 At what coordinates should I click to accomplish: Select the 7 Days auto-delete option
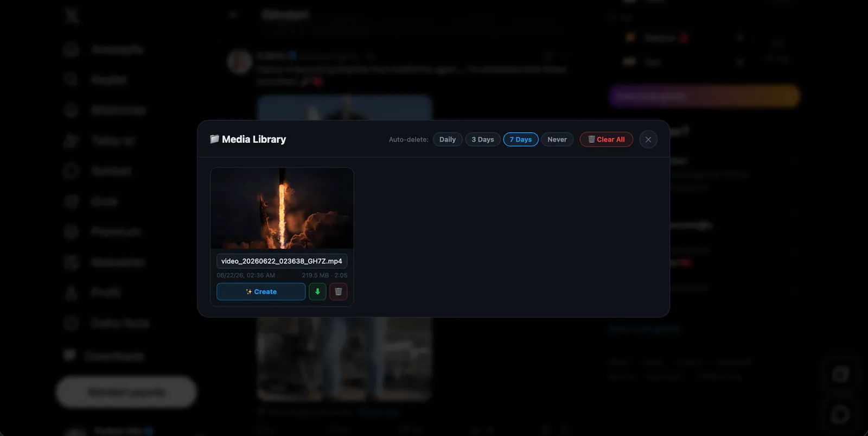pos(521,140)
